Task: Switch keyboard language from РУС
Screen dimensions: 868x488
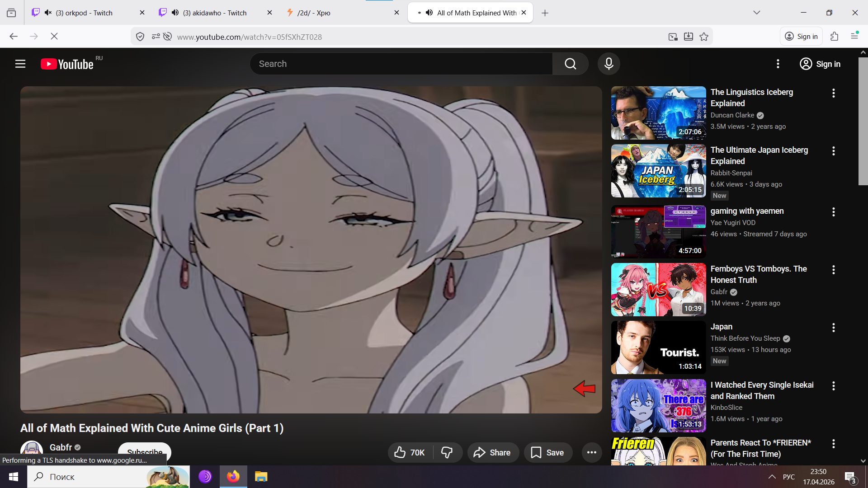Action: click(x=789, y=477)
